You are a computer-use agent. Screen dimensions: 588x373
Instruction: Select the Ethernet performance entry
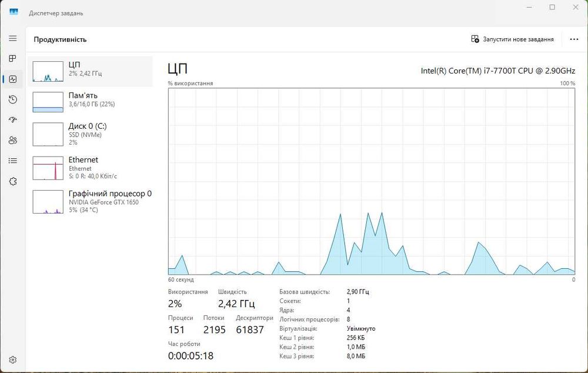[x=91, y=168]
